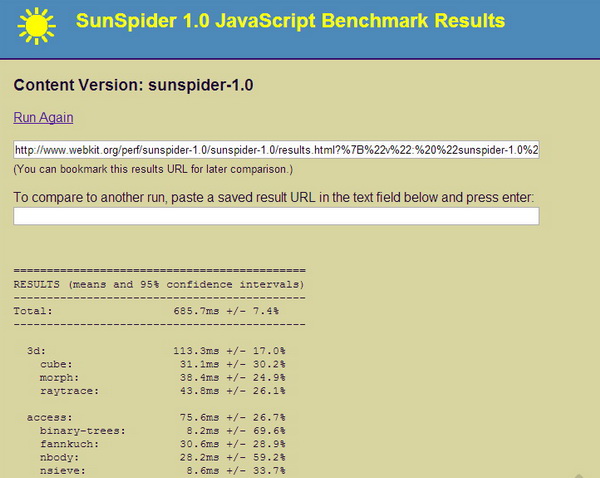Click the binary-trees: 8.2ms result row
Viewport: 600px width, 478px height.
click(163, 431)
